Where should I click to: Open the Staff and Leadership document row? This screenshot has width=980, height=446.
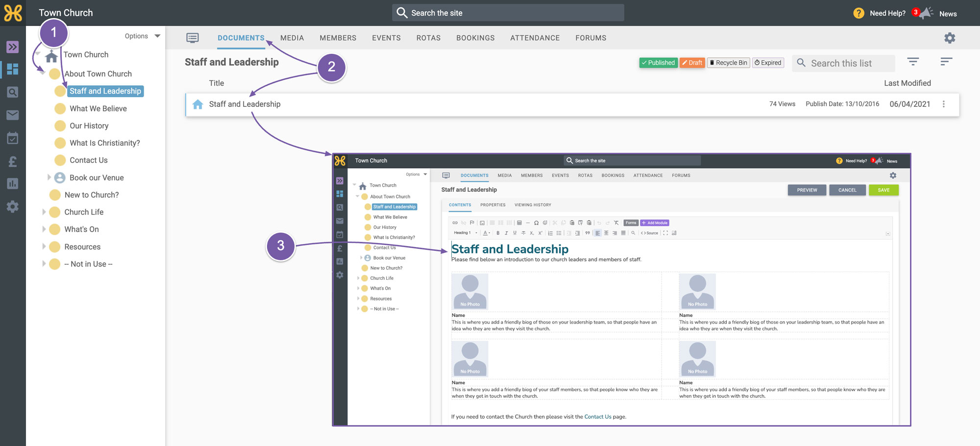click(572, 104)
